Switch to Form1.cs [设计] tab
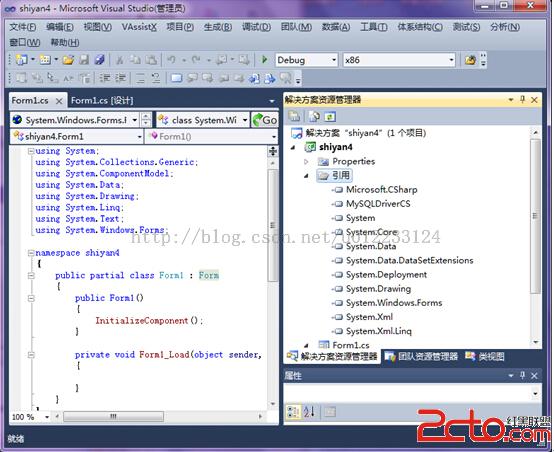 (102, 101)
